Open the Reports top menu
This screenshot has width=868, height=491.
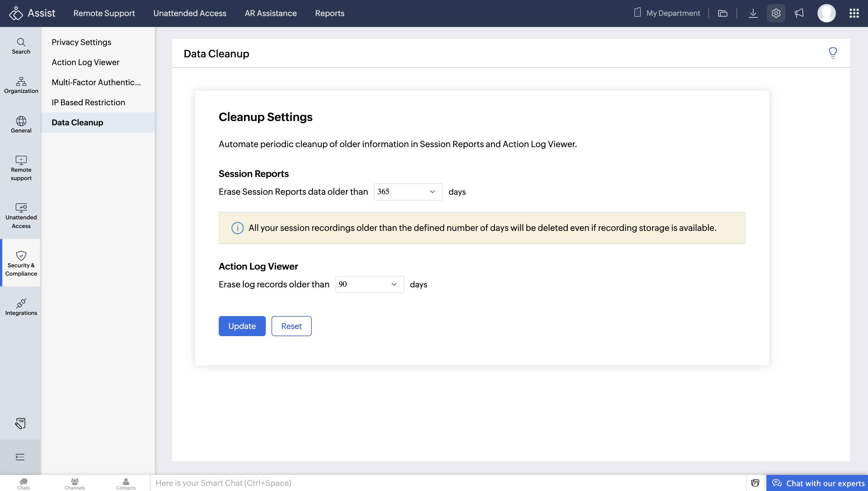[330, 13]
